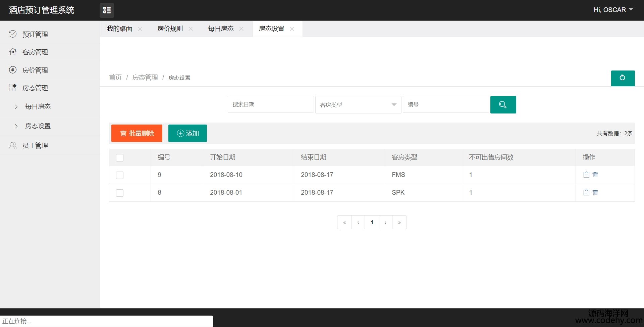Close the 我的桌面 tab

pyautogui.click(x=140, y=29)
